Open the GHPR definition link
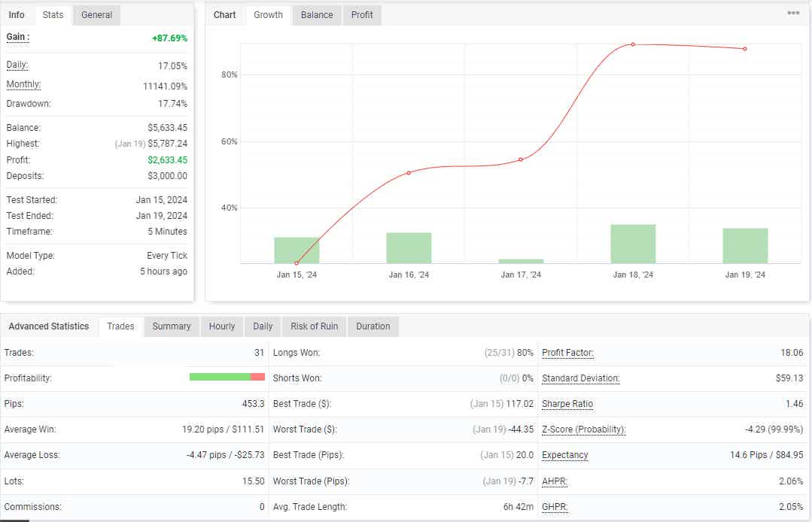The height and width of the screenshot is (522, 812). coord(554,506)
